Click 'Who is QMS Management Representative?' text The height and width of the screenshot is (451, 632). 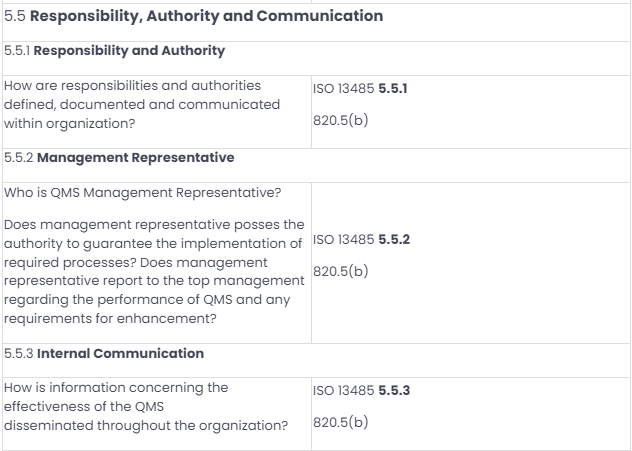[x=143, y=193]
